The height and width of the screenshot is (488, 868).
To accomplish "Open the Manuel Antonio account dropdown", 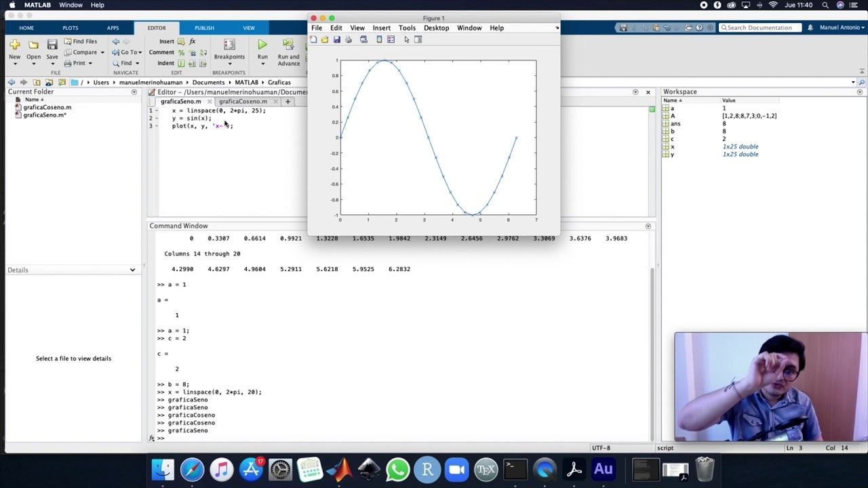I will tap(841, 28).
